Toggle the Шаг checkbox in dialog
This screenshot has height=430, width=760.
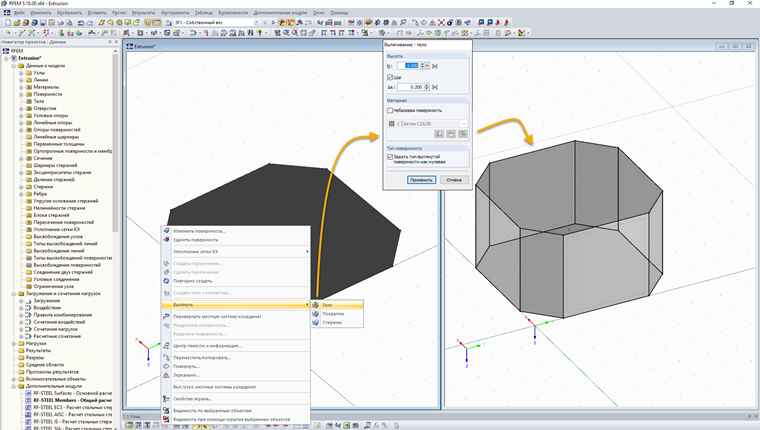pos(390,77)
